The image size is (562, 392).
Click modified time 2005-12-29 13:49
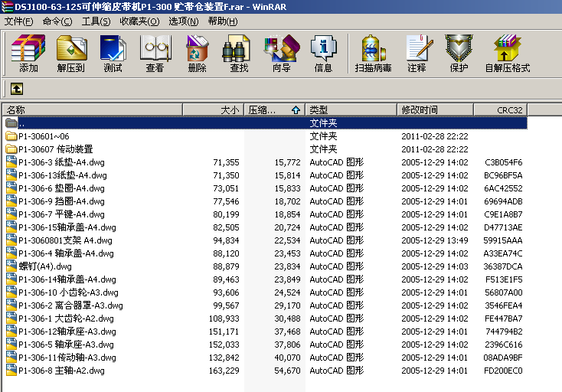(435, 240)
